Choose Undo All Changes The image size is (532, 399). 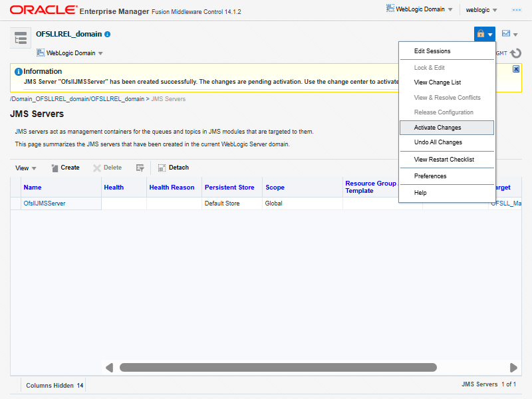click(x=438, y=142)
